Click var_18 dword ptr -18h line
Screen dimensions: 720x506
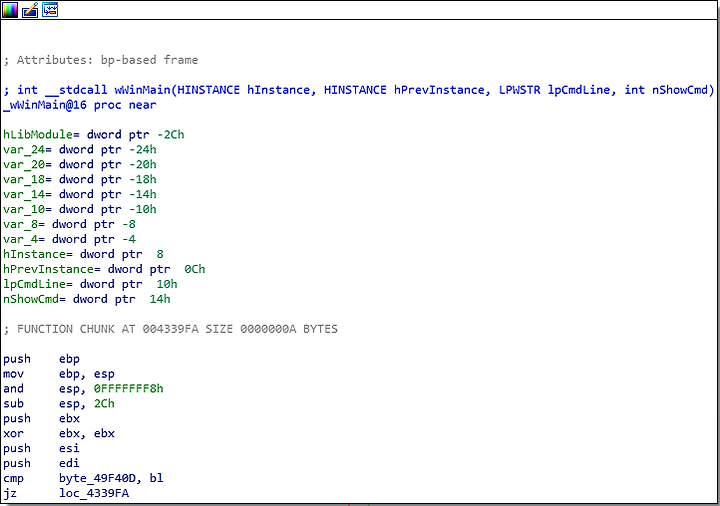coord(80,180)
